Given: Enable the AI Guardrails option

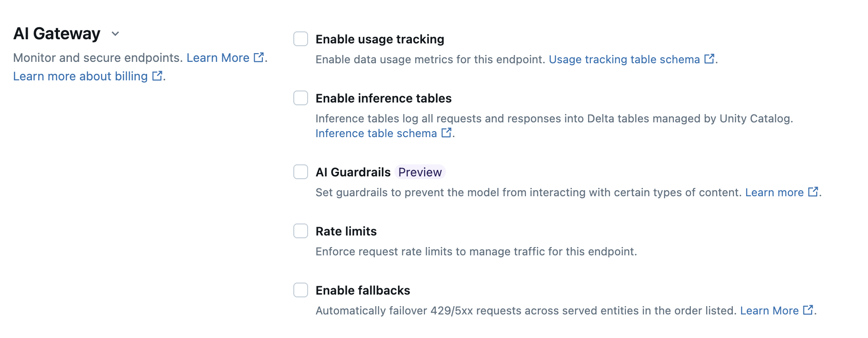Looking at the screenshot, I should pos(300,172).
